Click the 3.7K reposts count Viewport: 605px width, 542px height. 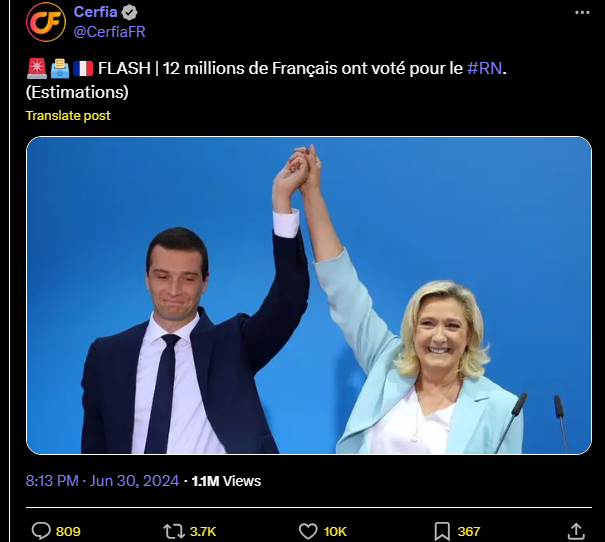click(203, 532)
